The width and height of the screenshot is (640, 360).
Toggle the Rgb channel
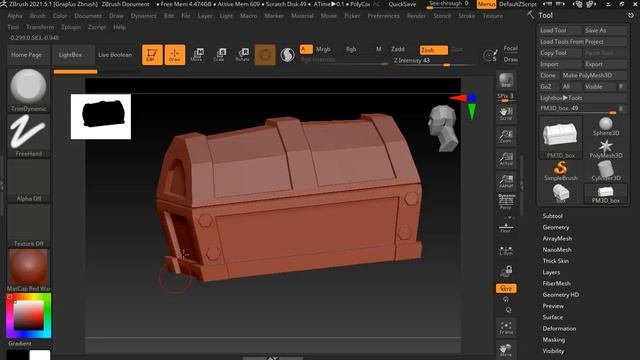pos(351,49)
